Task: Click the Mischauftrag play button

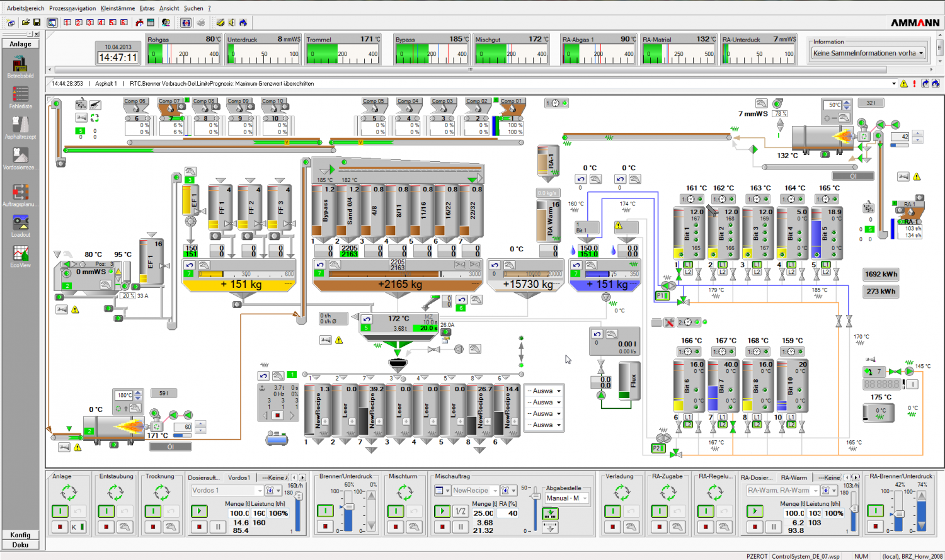Action: 442,511
